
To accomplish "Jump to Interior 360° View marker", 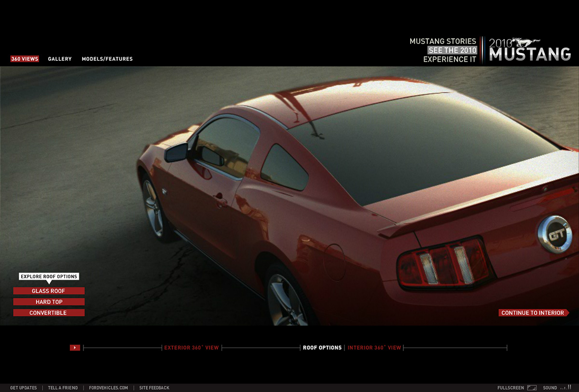I will pos(374,348).
